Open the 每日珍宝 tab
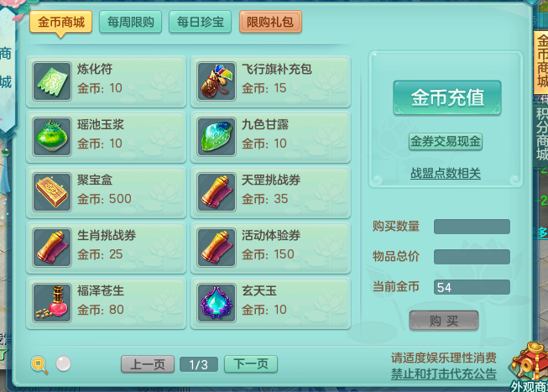The width and height of the screenshot is (548, 392). pyautogui.click(x=200, y=22)
